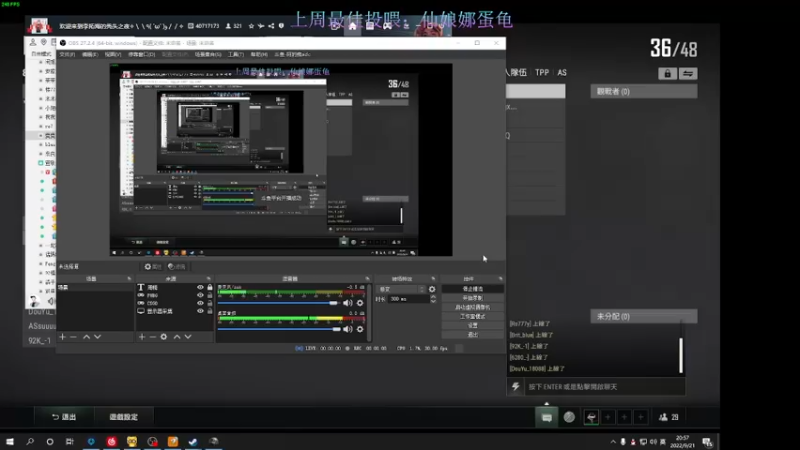
Task: Click the Studio Mode button in controls
Action: [472, 316]
